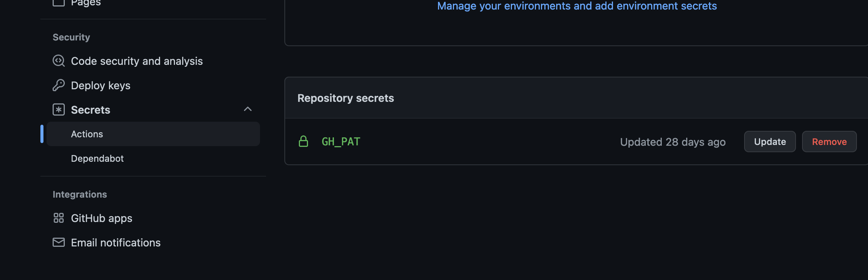Screen dimensions: 868x280
Task: Open Actions secrets page
Action: tap(87, 134)
